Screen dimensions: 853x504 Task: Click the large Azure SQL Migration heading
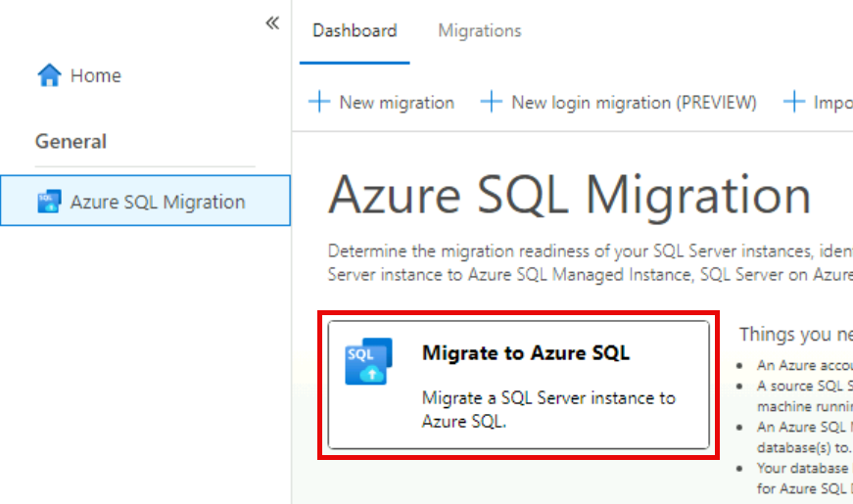point(569,196)
